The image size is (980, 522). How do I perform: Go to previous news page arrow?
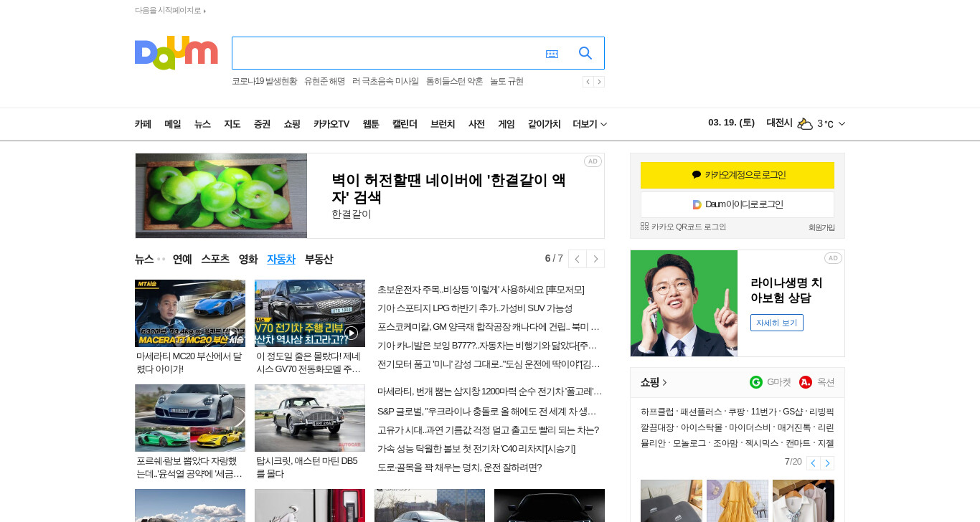click(577, 259)
